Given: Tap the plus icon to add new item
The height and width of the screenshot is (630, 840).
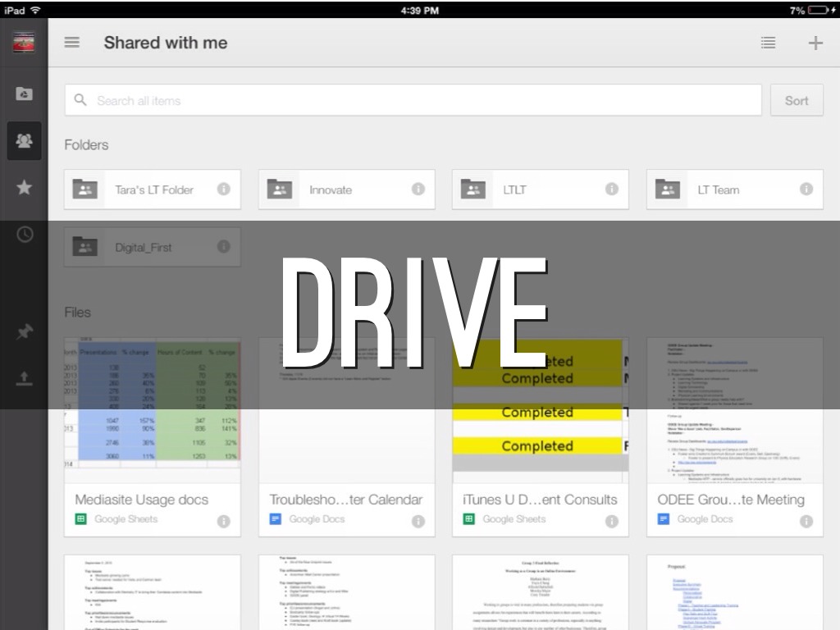Looking at the screenshot, I should (815, 43).
